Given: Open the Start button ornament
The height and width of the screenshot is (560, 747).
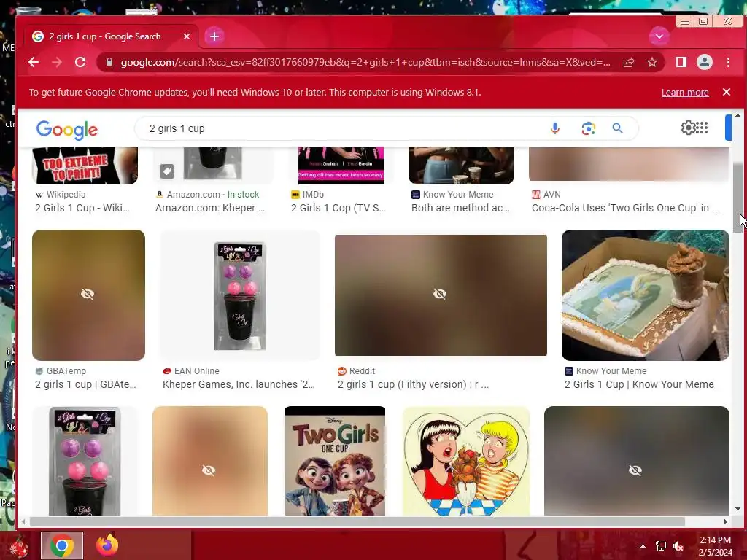Looking at the screenshot, I should 19,547.
